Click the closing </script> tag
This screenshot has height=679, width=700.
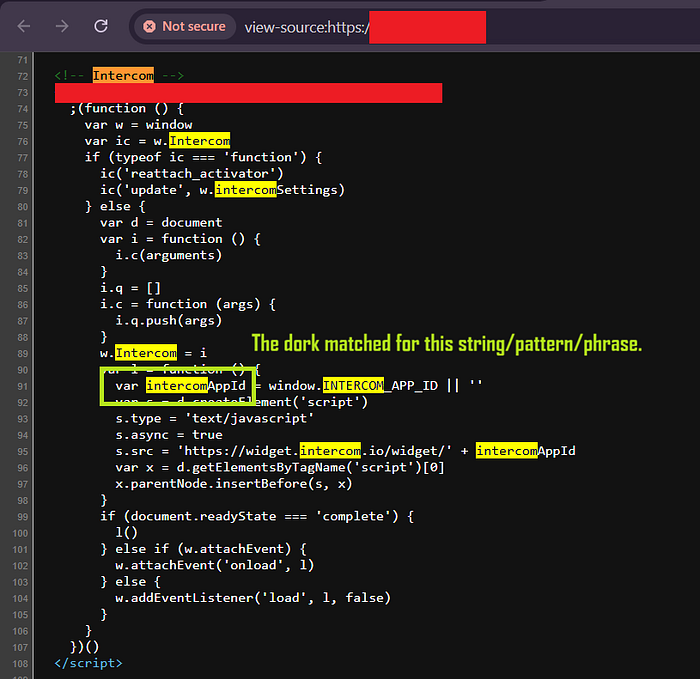88,663
